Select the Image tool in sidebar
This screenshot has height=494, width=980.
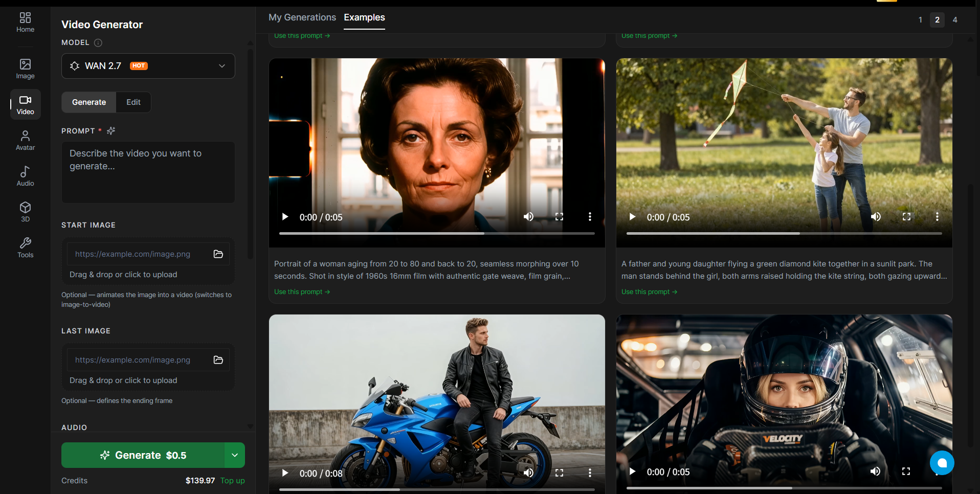point(25,69)
